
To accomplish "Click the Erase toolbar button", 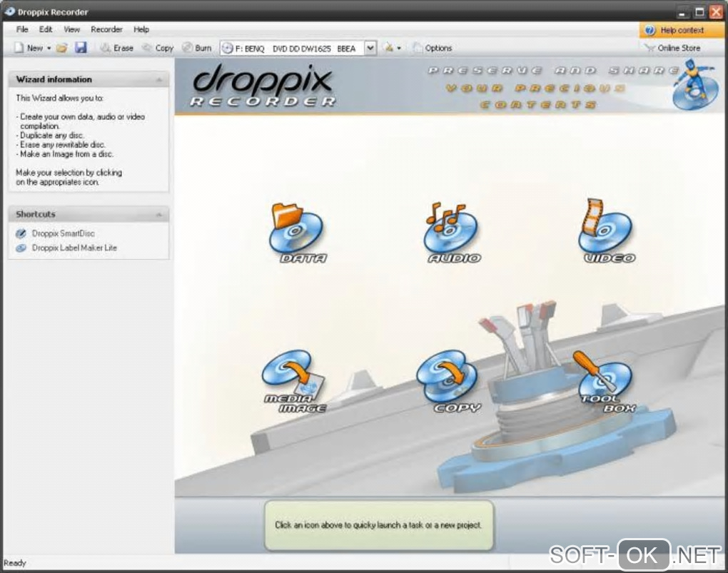I will coord(117,48).
